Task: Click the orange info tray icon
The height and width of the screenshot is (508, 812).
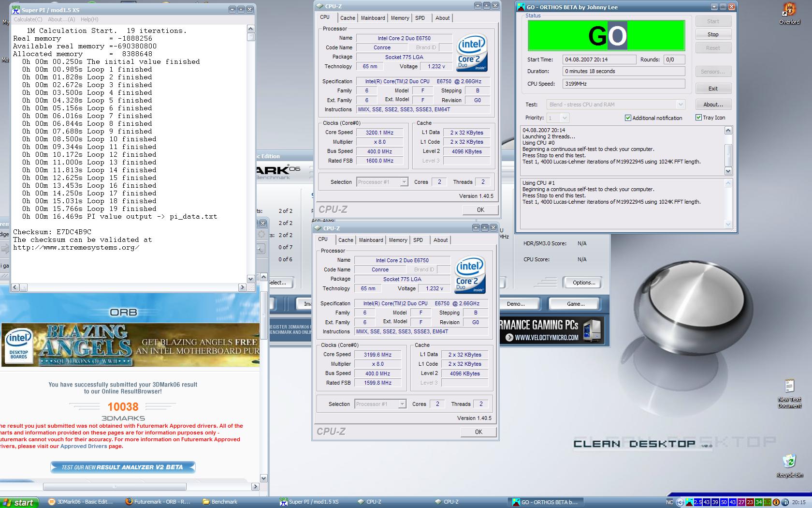Action: pos(776,502)
